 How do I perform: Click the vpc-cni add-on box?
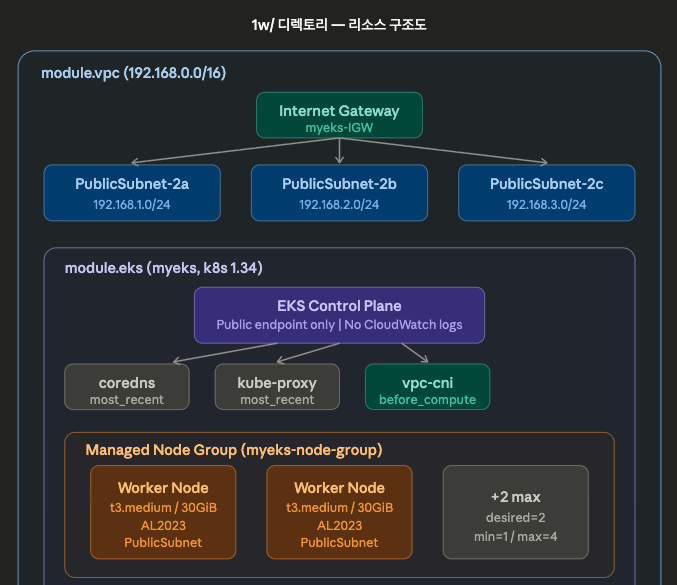point(427,386)
